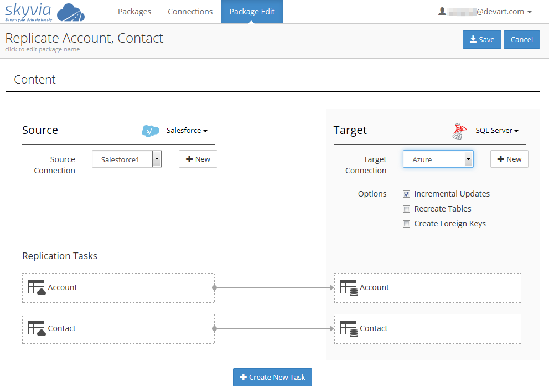Edit the package name Replicate Account, Contact
The width and height of the screenshot is (549, 392).
(x=84, y=38)
